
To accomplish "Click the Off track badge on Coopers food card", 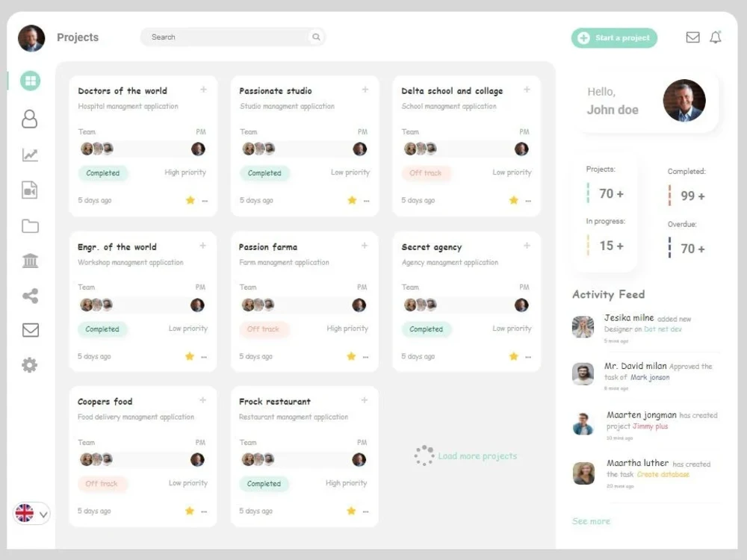I will coord(102,483).
